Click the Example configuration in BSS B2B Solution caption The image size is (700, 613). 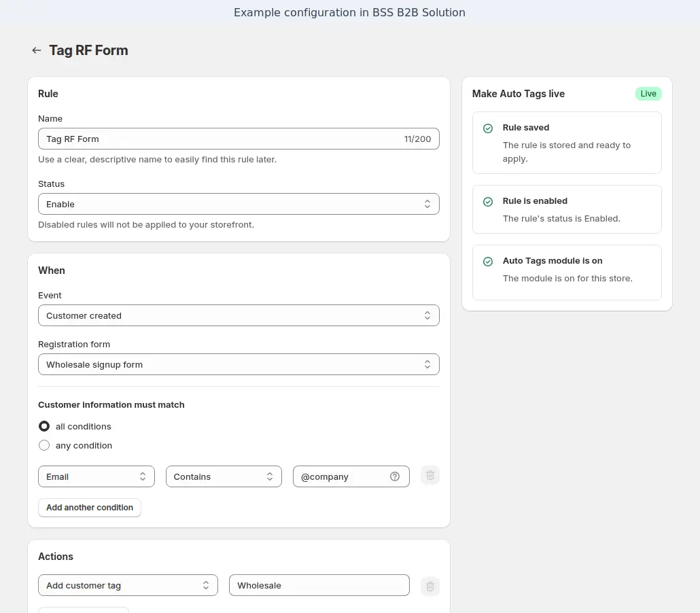coord(349,12)
